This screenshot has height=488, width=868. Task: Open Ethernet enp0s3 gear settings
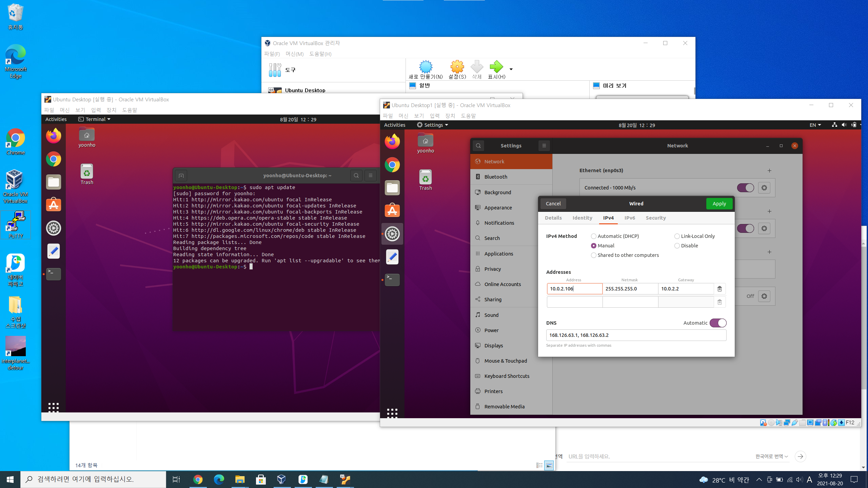764,188
